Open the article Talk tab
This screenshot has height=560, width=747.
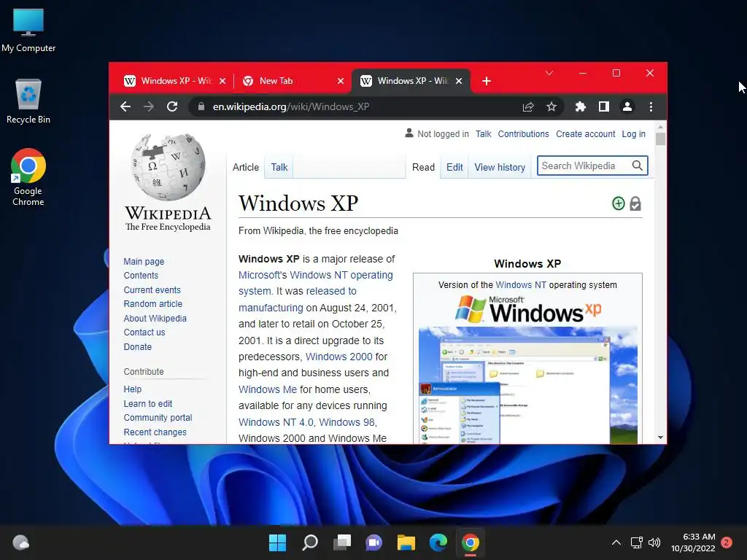[279, 167]
